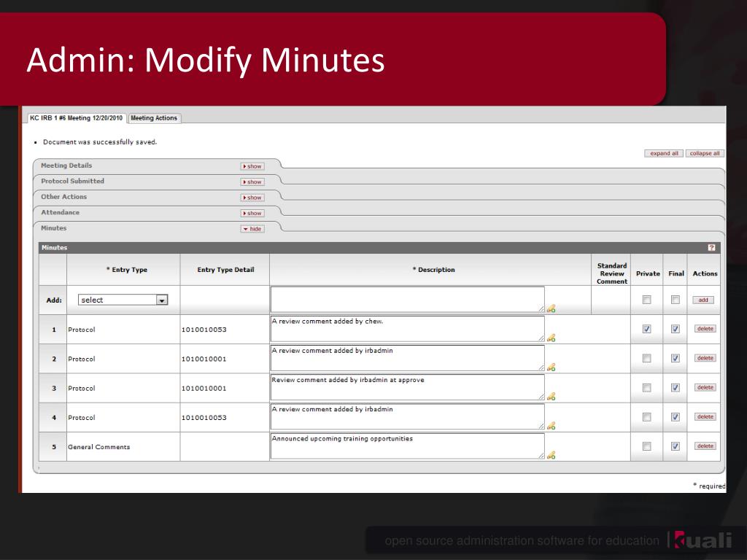Show the Attendance section
Image resolution: width=747 pixels, height=560 pixels.
252,214
